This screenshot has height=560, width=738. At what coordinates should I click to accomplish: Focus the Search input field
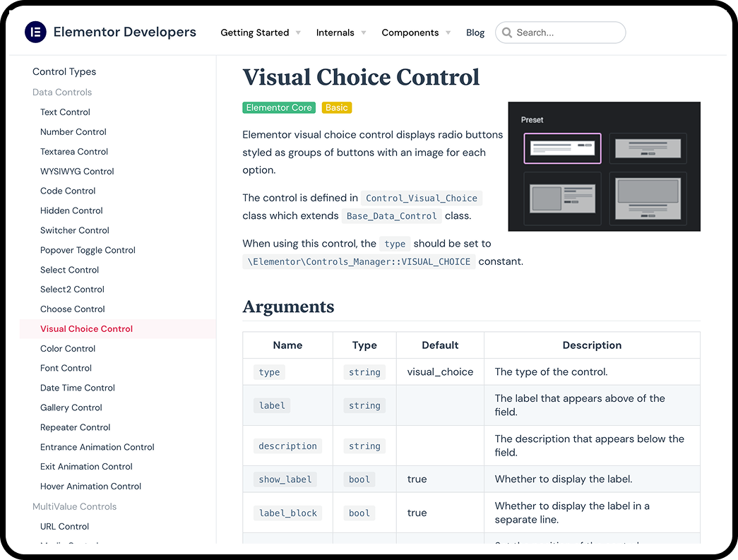pos(561,32)
